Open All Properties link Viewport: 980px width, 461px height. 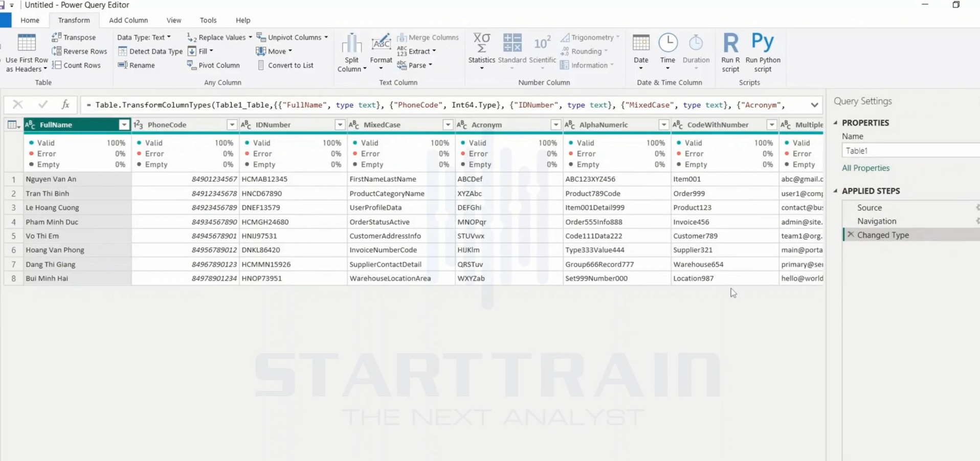(x=865, y=168)
